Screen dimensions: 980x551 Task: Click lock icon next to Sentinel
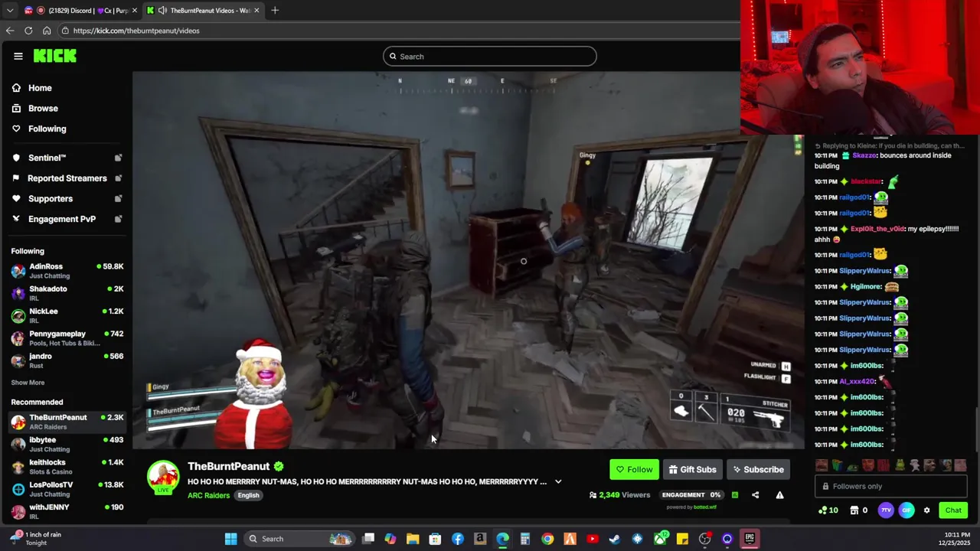click(118, 158)
